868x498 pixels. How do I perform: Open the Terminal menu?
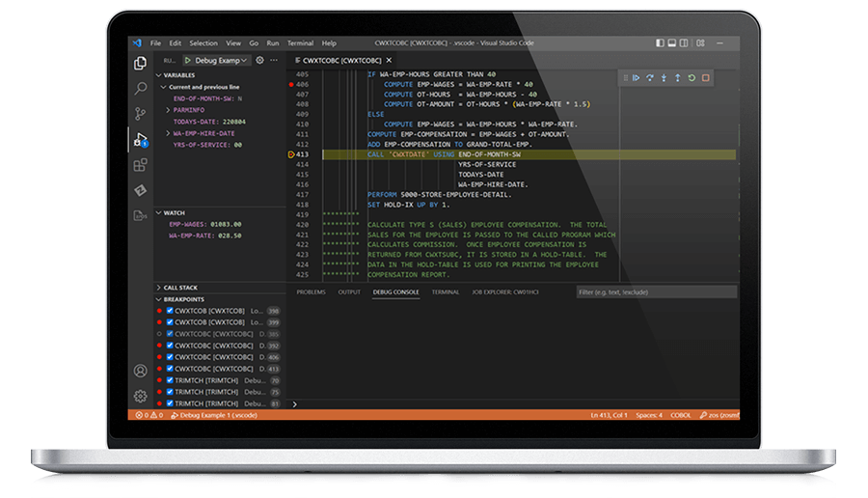[300, 43]
